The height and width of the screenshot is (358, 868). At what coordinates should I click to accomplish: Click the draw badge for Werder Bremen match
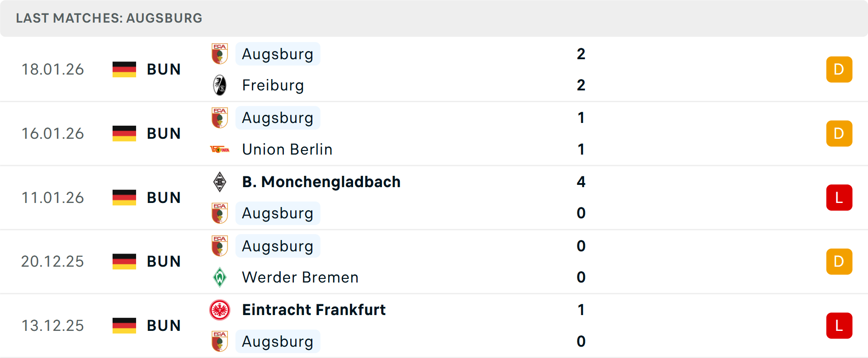tap(839, 261)
